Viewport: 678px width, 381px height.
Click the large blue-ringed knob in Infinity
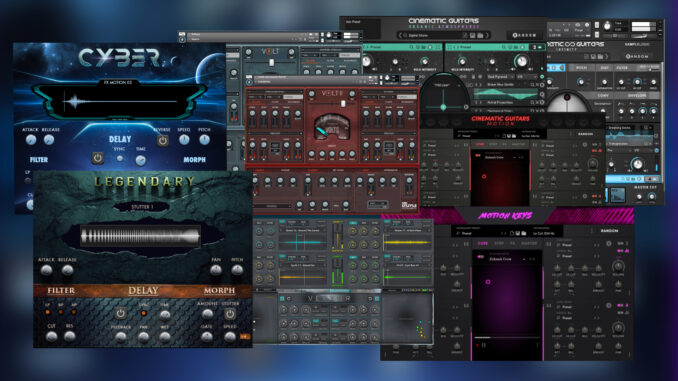(x=637, y=164)
